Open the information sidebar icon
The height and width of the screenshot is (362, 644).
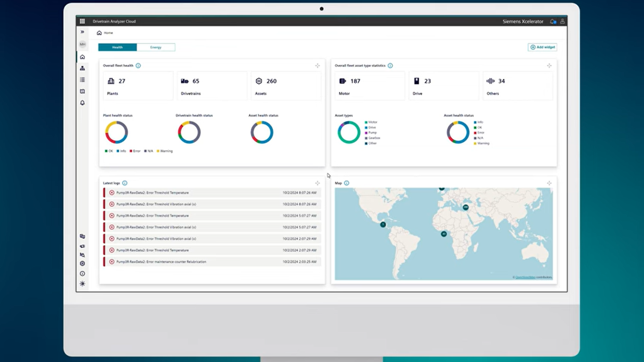pos(82,274)
